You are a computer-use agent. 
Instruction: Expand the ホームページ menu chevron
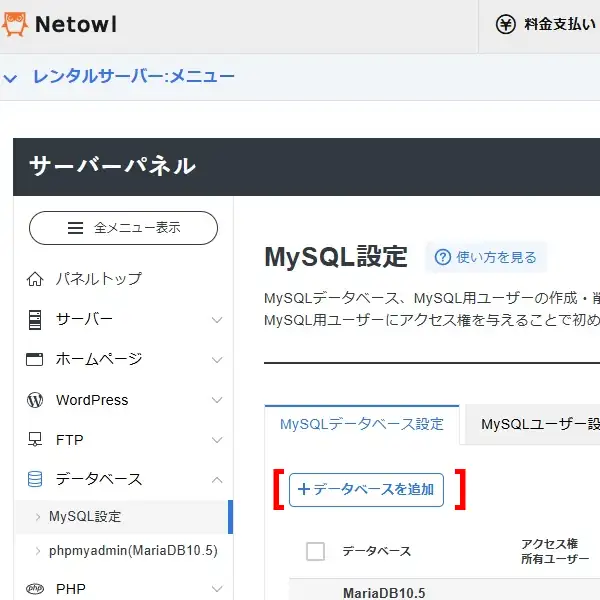pyautogui.click(x=217, y=360)
